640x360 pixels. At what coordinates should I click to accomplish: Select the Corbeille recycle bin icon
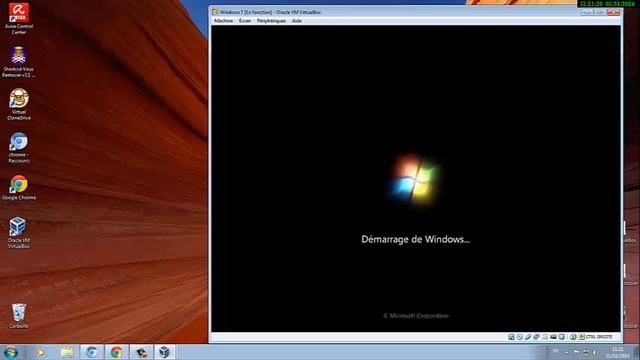18,316
